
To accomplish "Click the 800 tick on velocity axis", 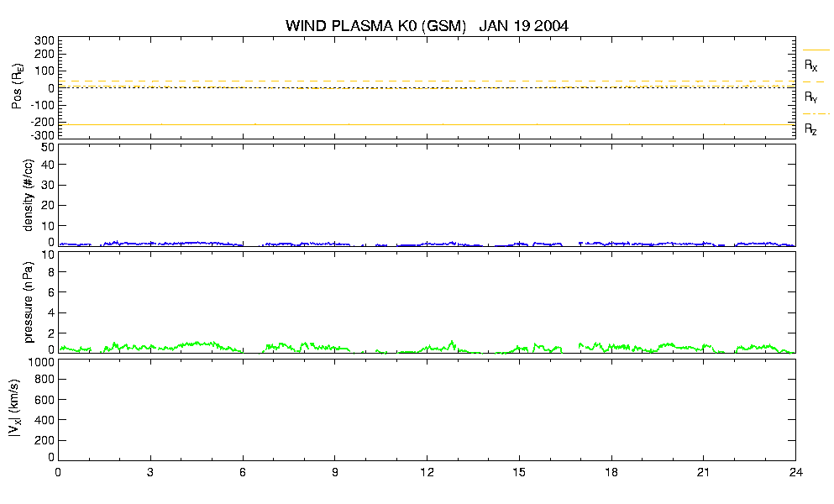I will pyautogui.click(x=45, y=380).
